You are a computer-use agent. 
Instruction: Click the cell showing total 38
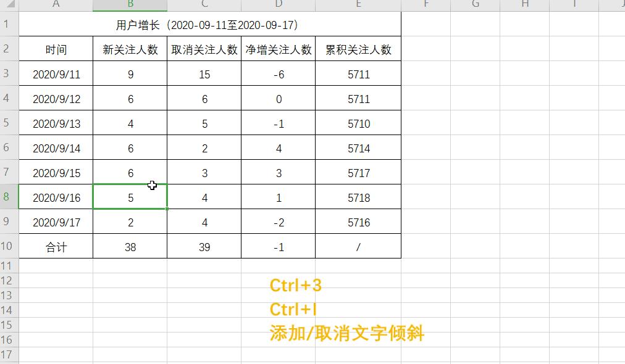130,247
